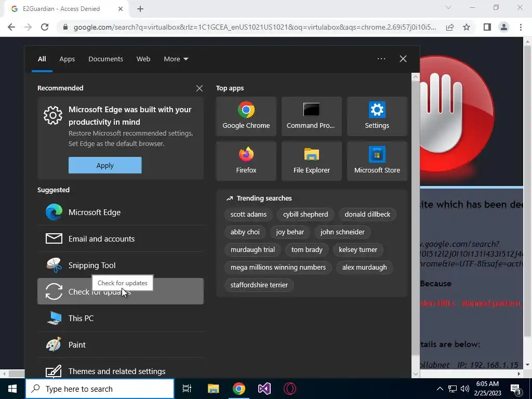Select the E2Guardian Access Denied tab
This screenshot has height=399, width=532.
(x=67, y=9)
